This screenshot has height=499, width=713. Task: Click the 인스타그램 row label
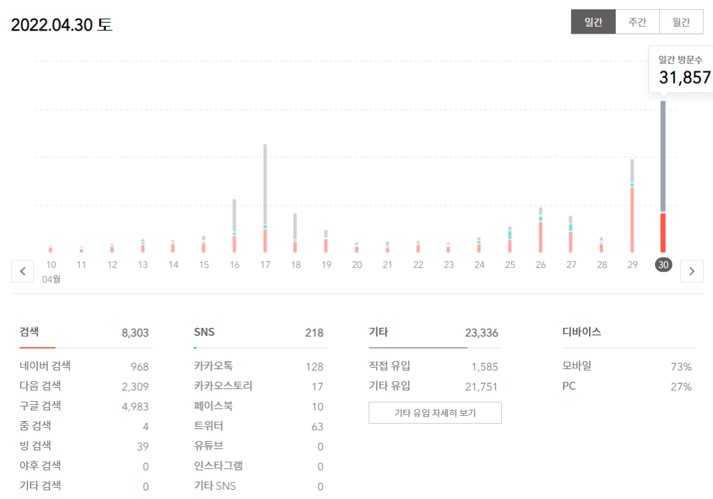pyautogui.click(x=218, y=466)
